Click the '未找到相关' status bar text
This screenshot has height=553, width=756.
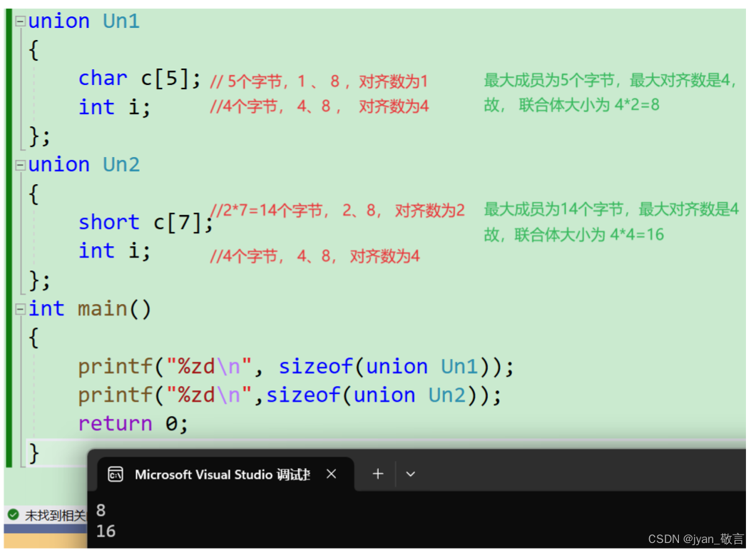(55, 516)
